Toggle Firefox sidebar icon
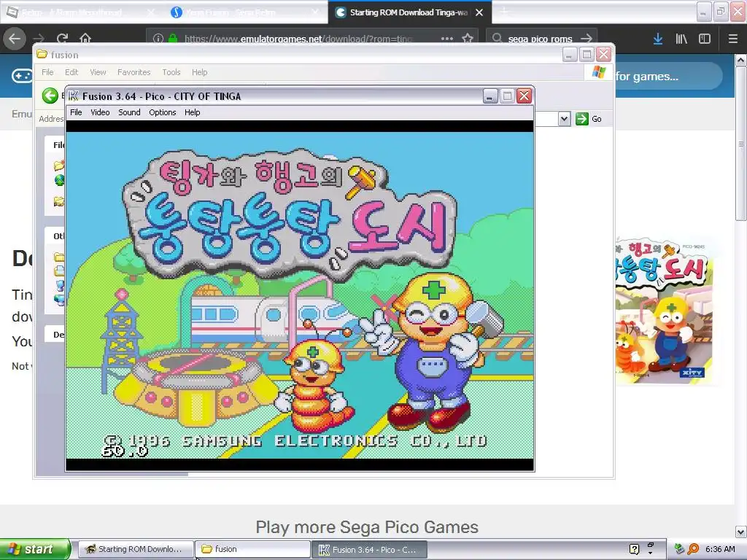This screenshot has width=747, height=560. pyautogui.click(x=705, y=39)
